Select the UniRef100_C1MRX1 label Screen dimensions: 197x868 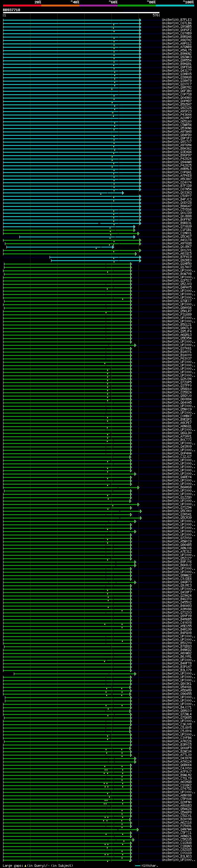tap(177, 233)
